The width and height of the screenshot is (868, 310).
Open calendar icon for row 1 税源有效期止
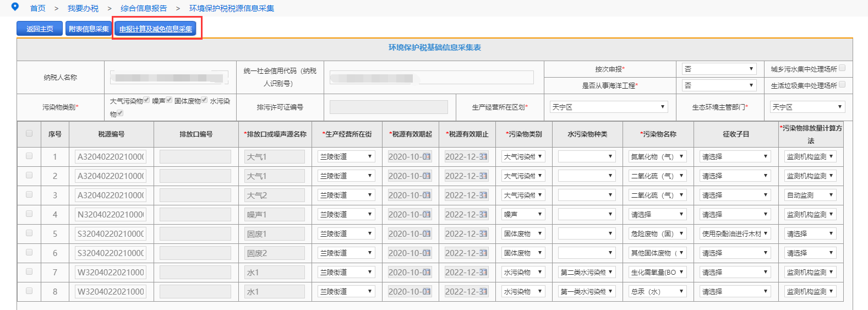tap(484, 157)
